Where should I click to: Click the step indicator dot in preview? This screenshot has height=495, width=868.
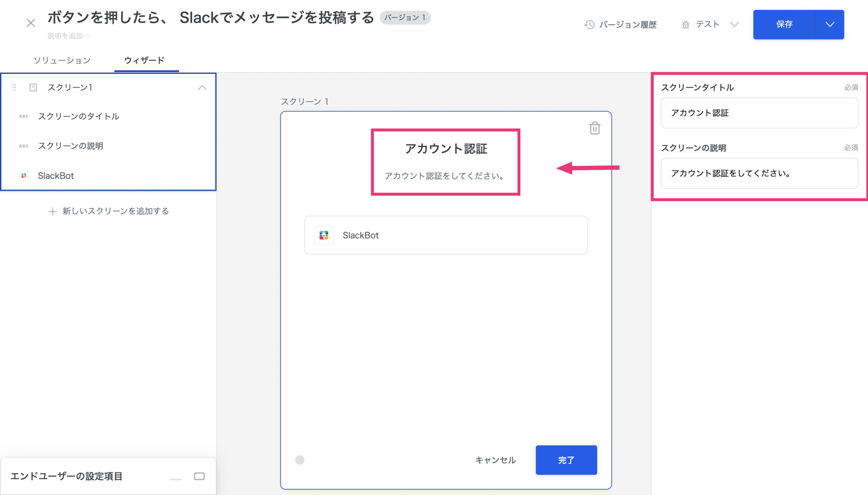[x=300, y=460]
